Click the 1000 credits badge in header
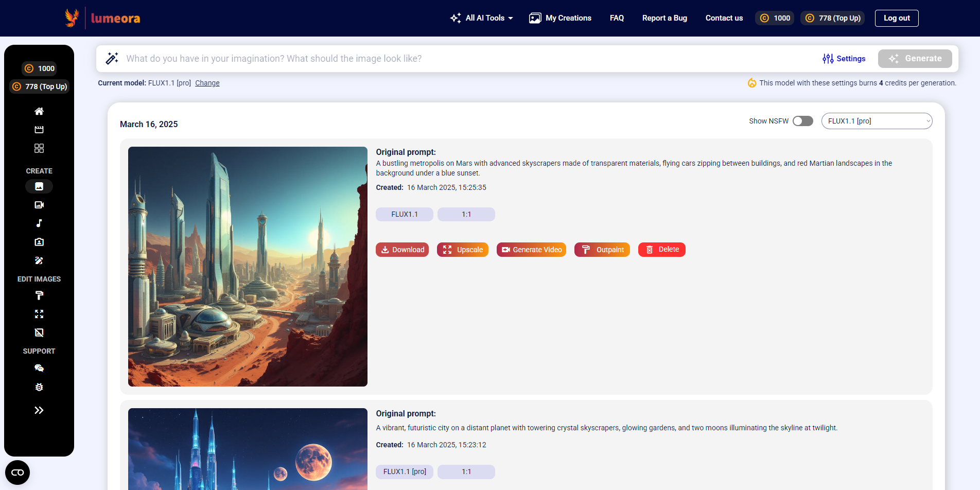Image resolution: width=980 pixels, height=490 pixels. (x=775, y=18)
